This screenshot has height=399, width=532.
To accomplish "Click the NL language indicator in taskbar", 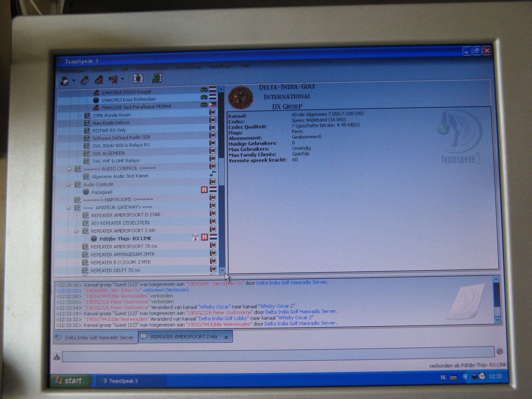I will click(x=443, y=377).
